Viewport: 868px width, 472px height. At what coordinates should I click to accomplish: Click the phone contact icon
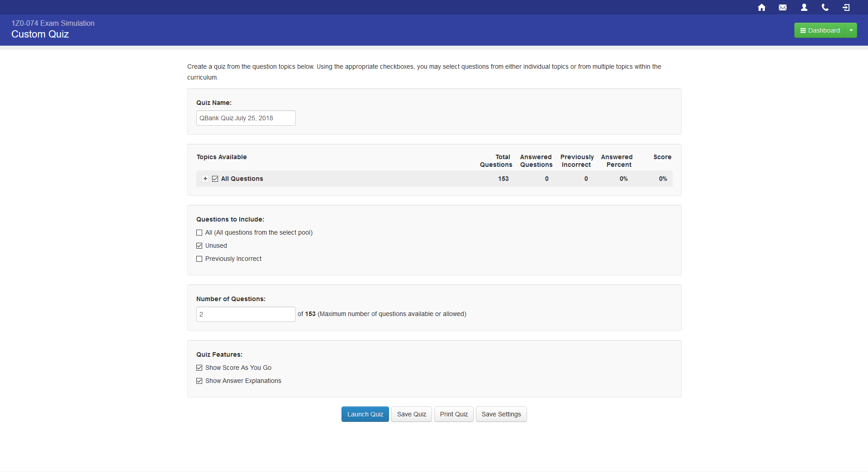[825, 7]
